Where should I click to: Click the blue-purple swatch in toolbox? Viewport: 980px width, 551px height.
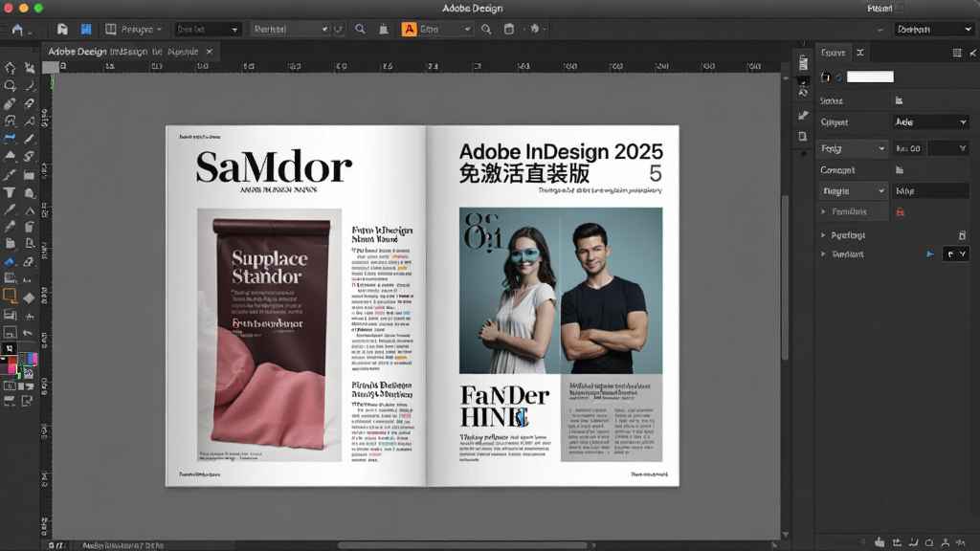click(x=30, y=359)
